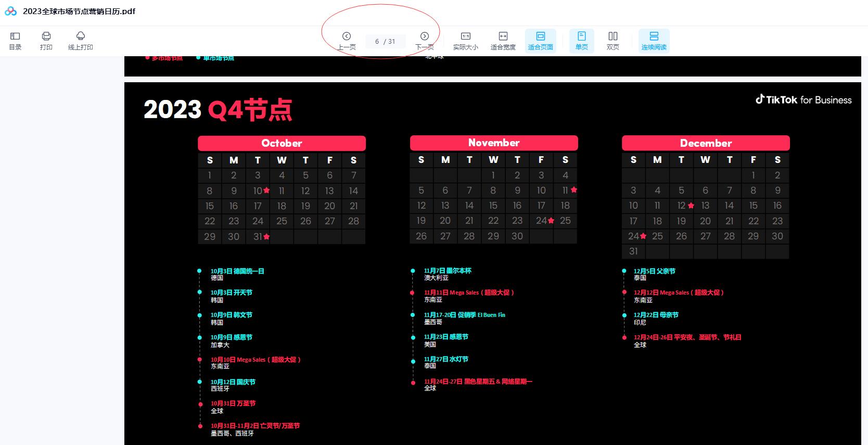Switch to 双页 double page view
The width and height of the screenshot is (868, 445).
click(612, 41)
